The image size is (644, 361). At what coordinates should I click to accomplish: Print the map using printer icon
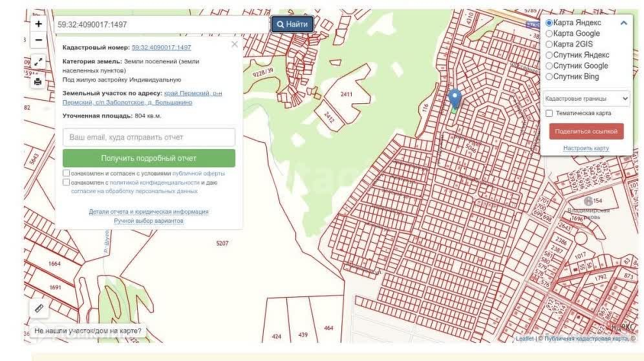pyautogui.click(x=38, y=81)
